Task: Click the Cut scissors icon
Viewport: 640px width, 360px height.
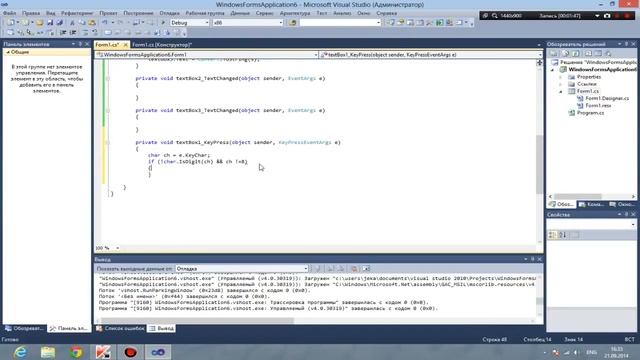Action: [x=72, y=22]
